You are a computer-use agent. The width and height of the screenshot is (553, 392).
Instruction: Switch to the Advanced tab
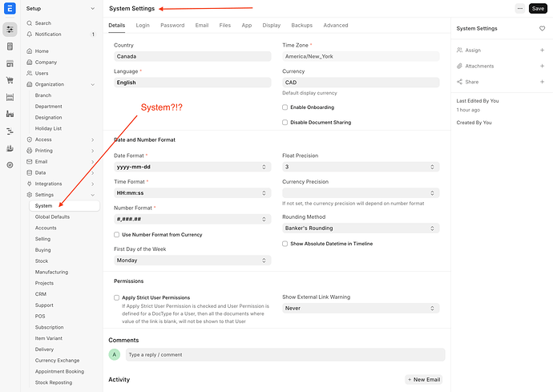pyautogui.click(x=336, y=26)
